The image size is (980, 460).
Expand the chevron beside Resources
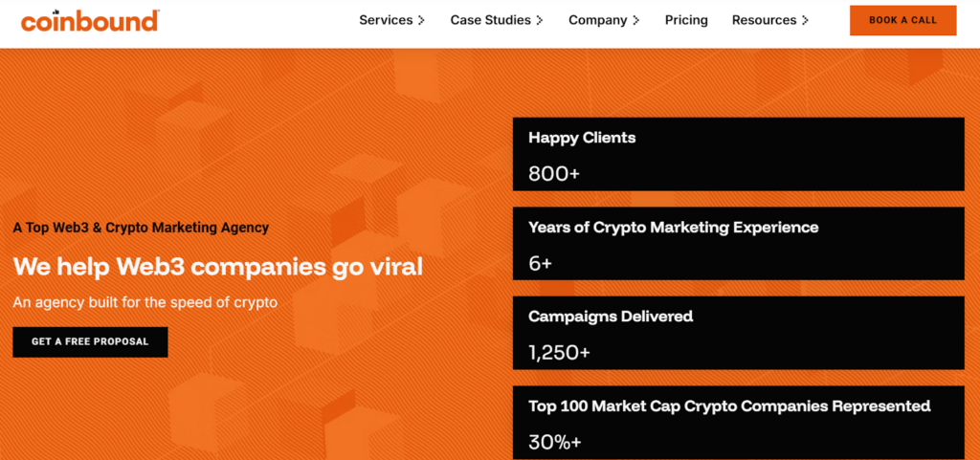(805, 20)
